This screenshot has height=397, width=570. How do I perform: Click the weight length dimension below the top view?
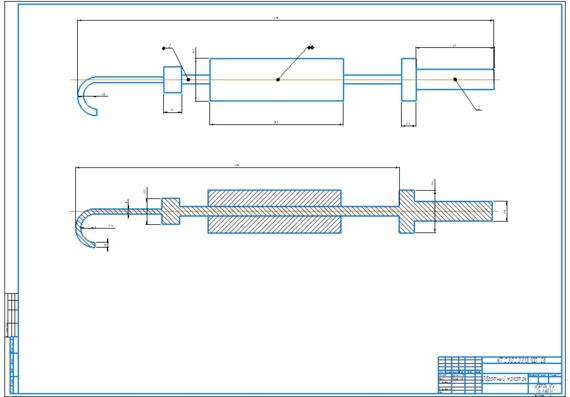276,124
